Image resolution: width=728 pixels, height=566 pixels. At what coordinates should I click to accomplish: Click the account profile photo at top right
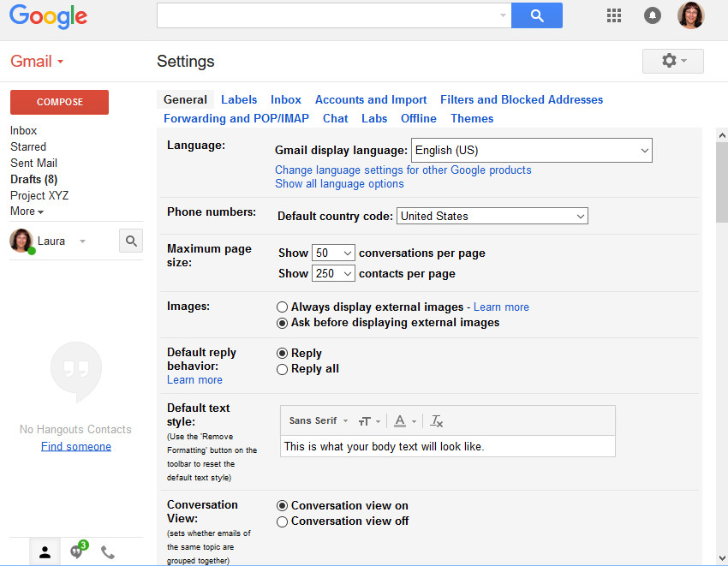(x=691, y=15)
